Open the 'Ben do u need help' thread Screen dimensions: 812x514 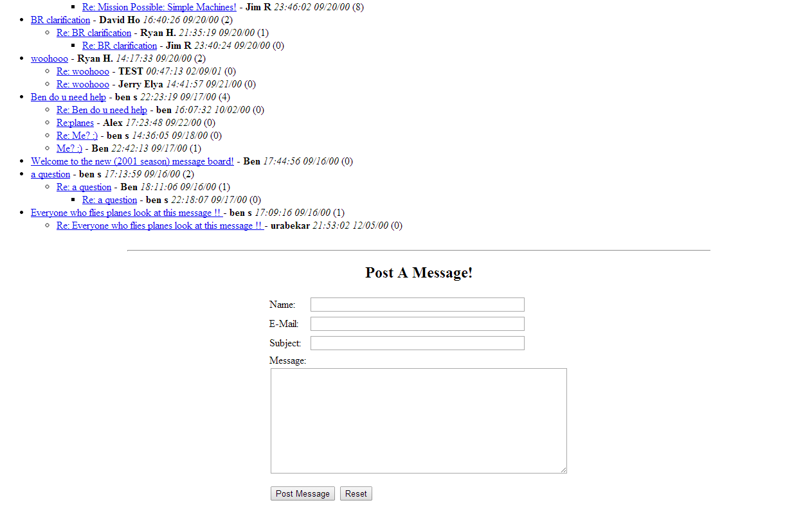point(68,97)
